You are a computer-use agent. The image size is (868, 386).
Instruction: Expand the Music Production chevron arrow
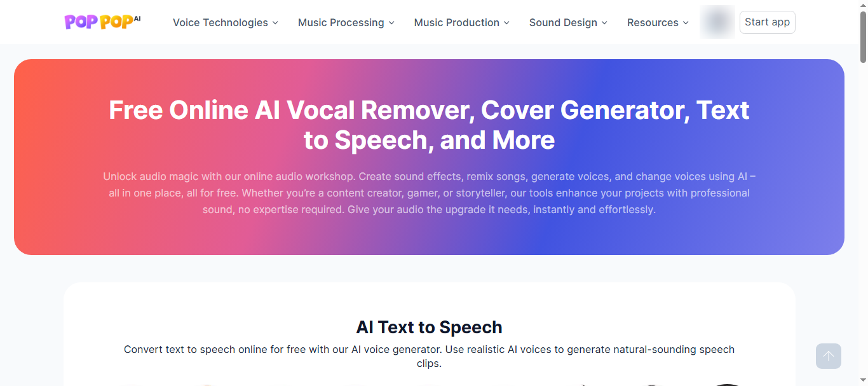(506, 23)
